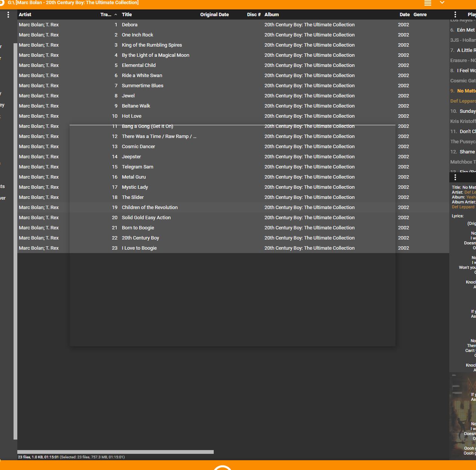Click the list view icon in title bar
Viewport: 476px width, 470px height.
pos(428,3)
